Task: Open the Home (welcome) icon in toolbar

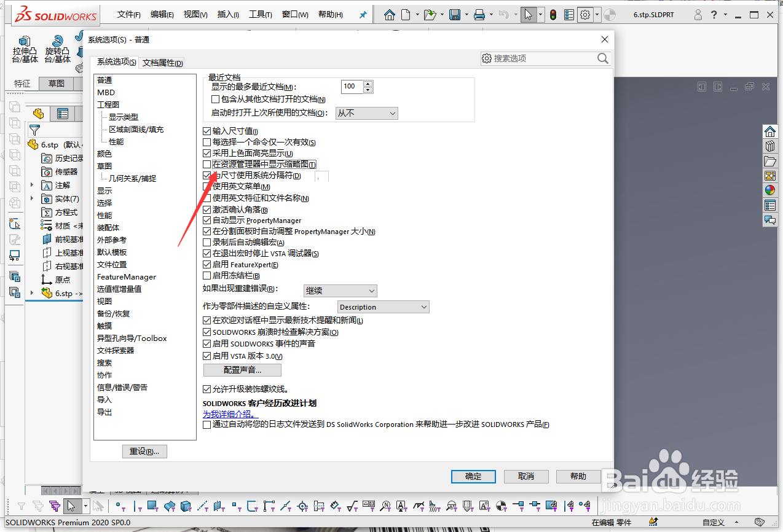Action: (x=390, y=15)
